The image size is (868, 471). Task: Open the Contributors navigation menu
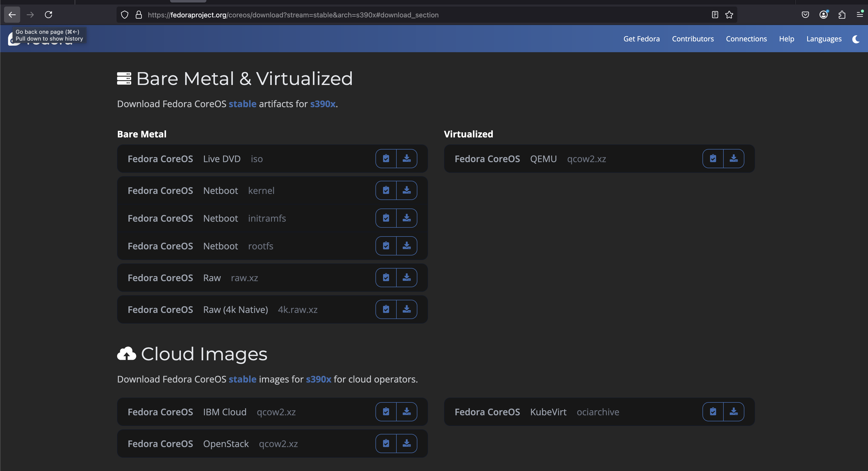click(692, 39)
